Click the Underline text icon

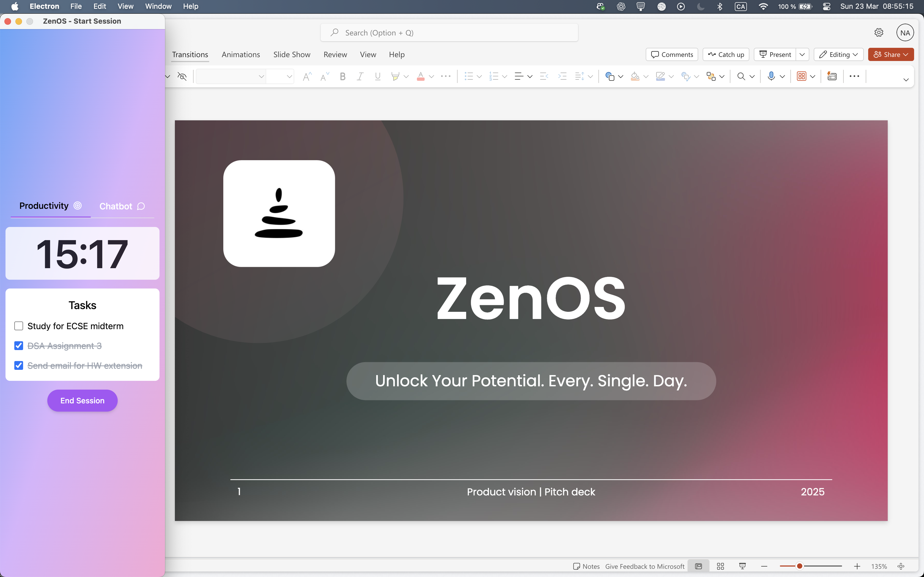378,77
